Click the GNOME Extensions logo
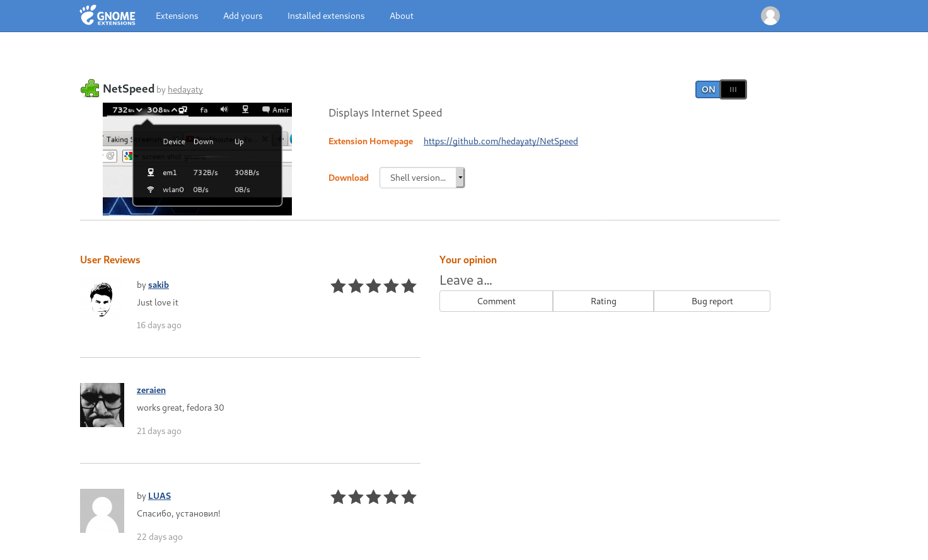928x560 pixels. (x=108, y=15)
